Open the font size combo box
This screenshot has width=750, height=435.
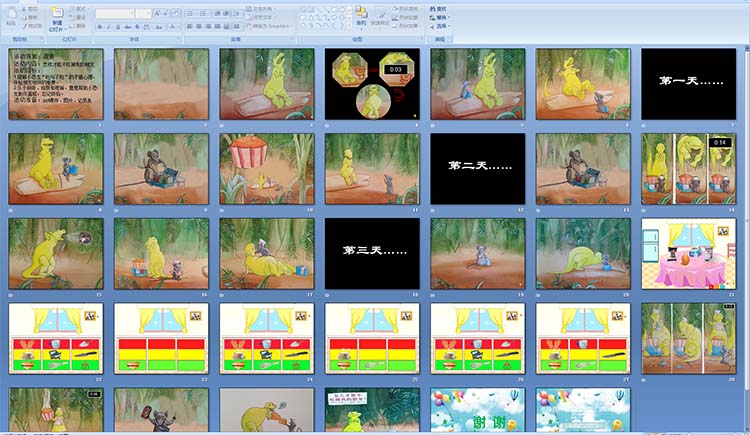[x=143, y=13]
